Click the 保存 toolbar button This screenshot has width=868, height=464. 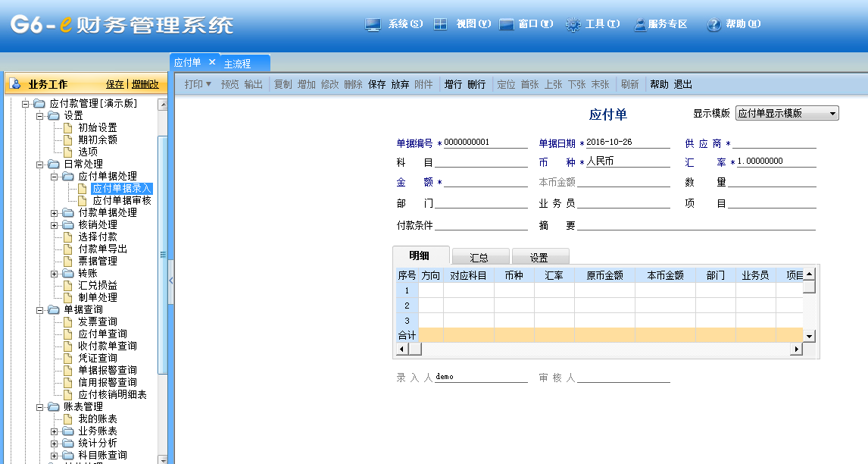point(376,84)
